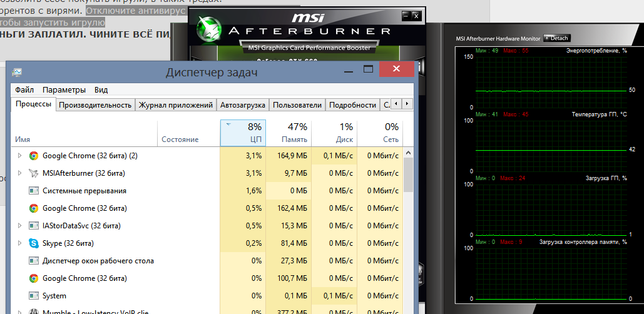The height and width of the screenshot is (314, 644).
Task: Click the process list scroll-up arrow
Action: 408,152
